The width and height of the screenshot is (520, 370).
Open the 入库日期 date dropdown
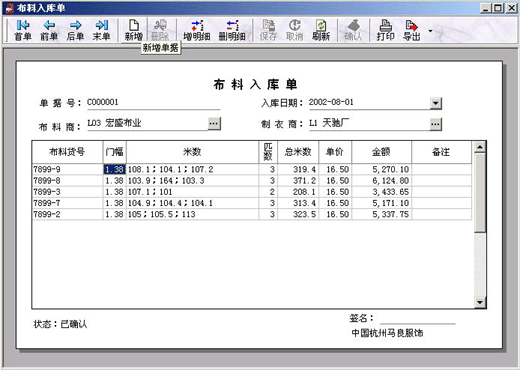point(436,103)
